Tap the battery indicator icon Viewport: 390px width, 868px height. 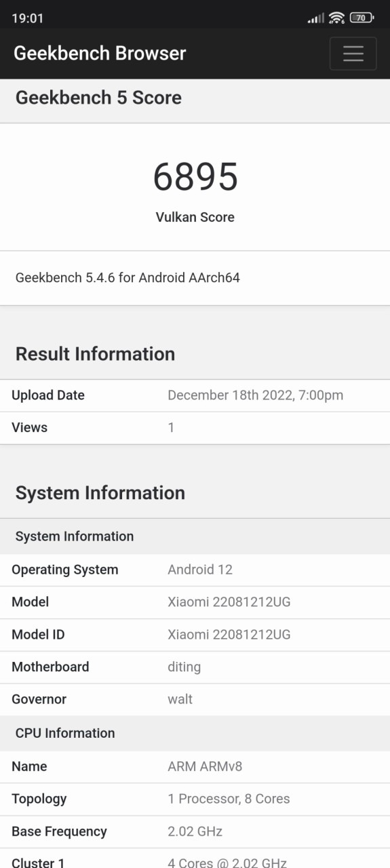coord(362,18)
